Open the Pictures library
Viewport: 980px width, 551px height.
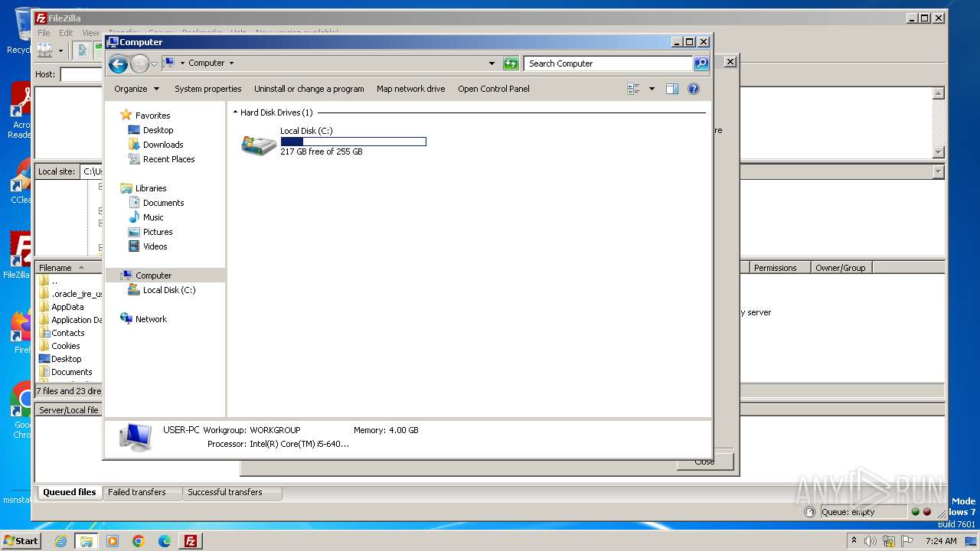point(158,232)
